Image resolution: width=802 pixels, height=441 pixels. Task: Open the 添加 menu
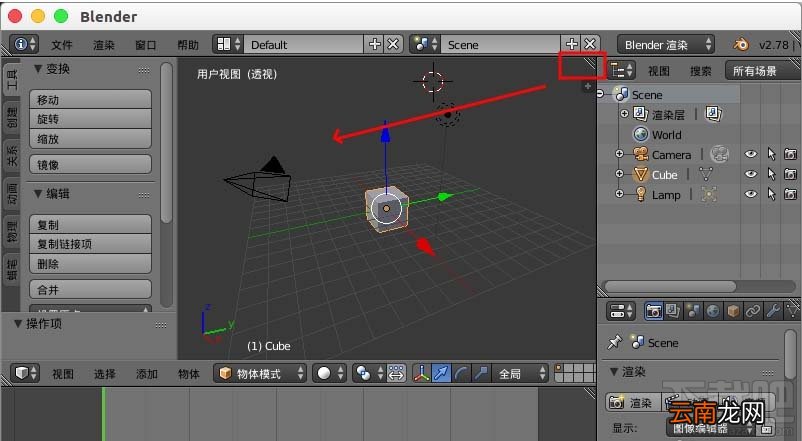147,374
